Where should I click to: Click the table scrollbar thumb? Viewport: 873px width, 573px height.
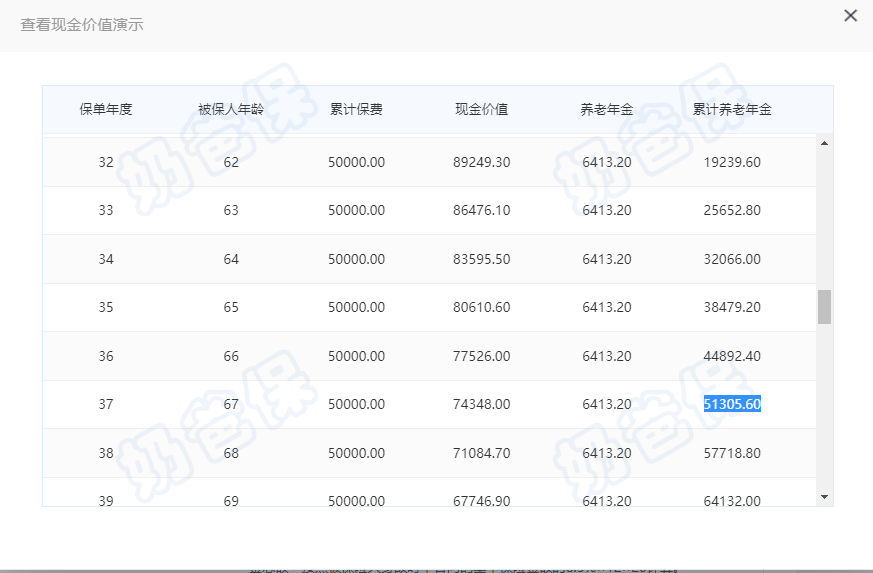coord(824,307)
